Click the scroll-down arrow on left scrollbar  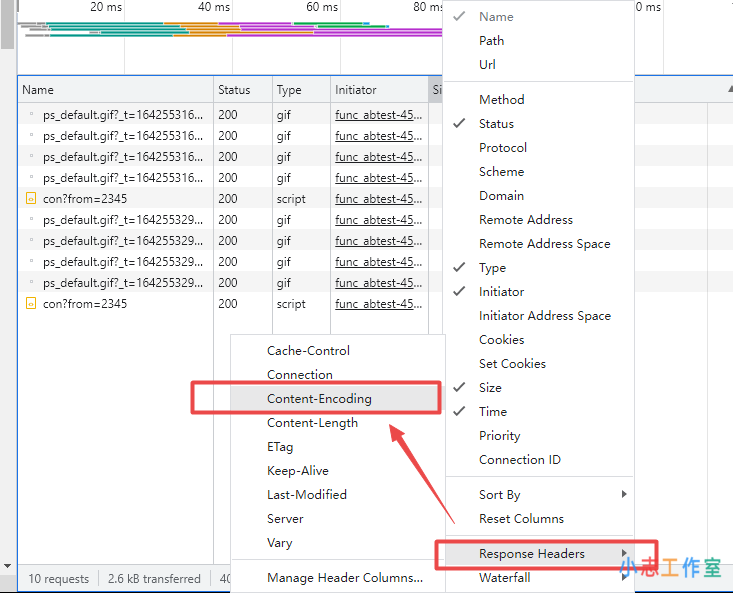[x=8, y=567]
